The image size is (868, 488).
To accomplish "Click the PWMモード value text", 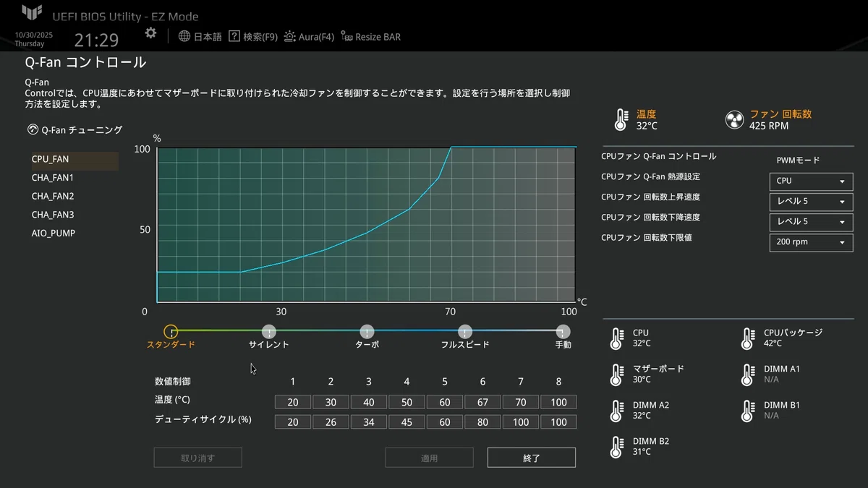I will [x=799, y=160].
